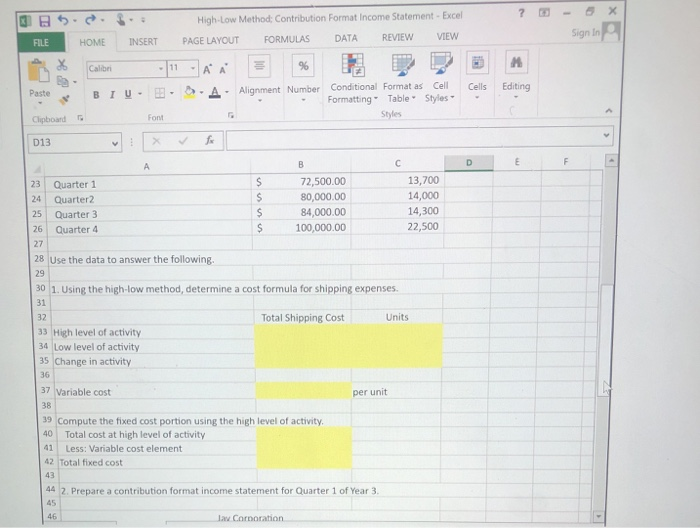Open the Cells group menu
The image size is (700, 528).
click(477, 76)
